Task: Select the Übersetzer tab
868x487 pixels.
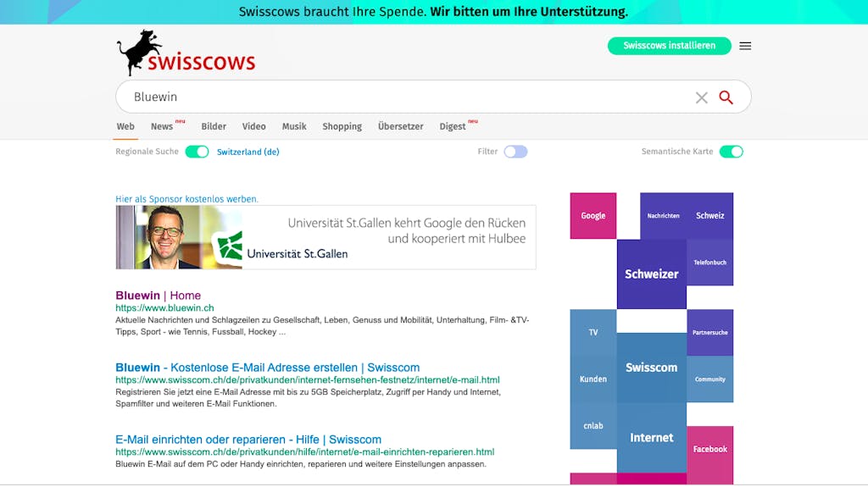Action: click(x=401, y=126)
